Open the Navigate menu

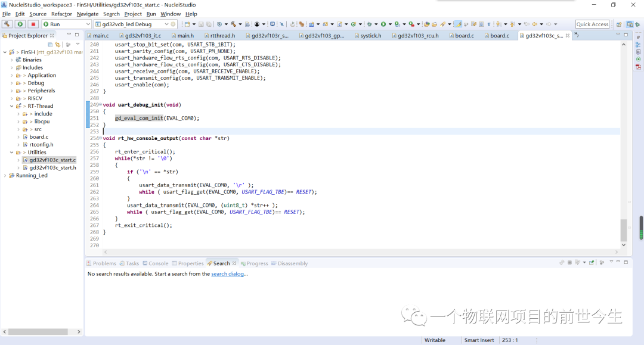pos(87,14)
